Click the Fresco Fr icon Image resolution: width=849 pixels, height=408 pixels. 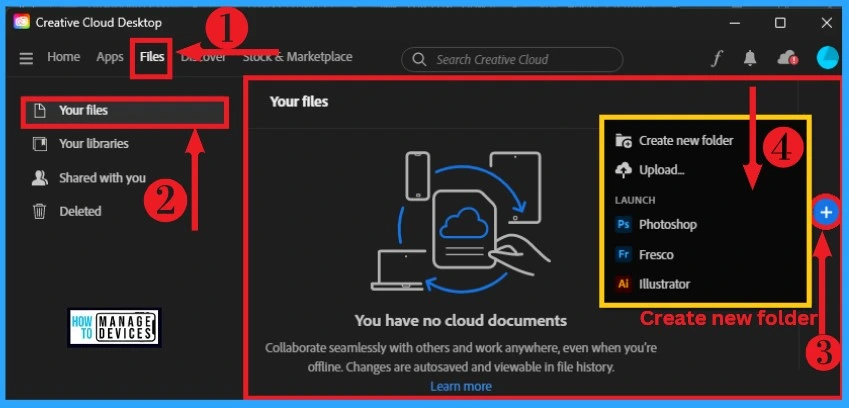click(623, 254)
